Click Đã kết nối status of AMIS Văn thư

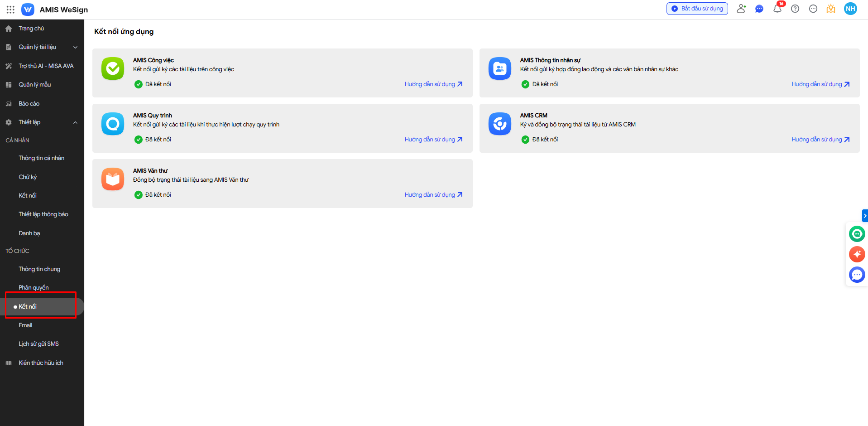(153, 195)
